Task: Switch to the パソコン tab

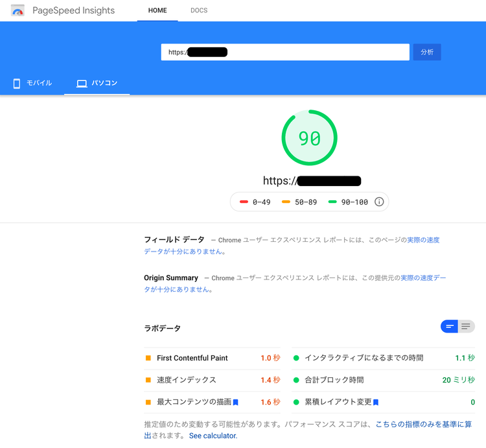Action: [97, 83]
